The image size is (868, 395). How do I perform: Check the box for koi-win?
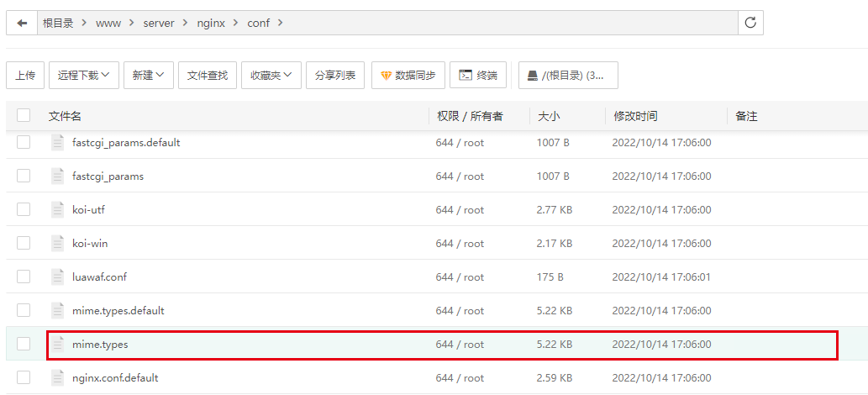coord(24,243)
